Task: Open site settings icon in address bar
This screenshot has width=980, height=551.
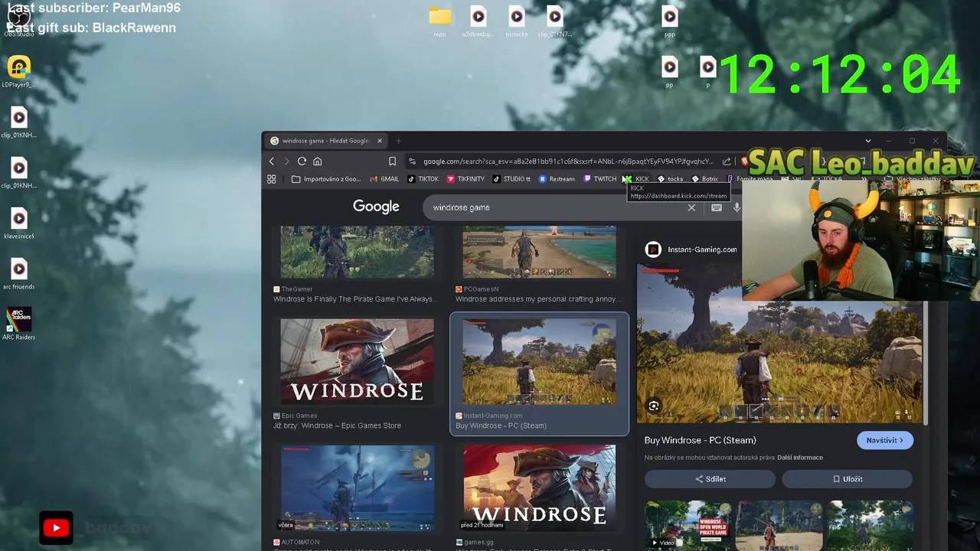Action: coord(412,161)
